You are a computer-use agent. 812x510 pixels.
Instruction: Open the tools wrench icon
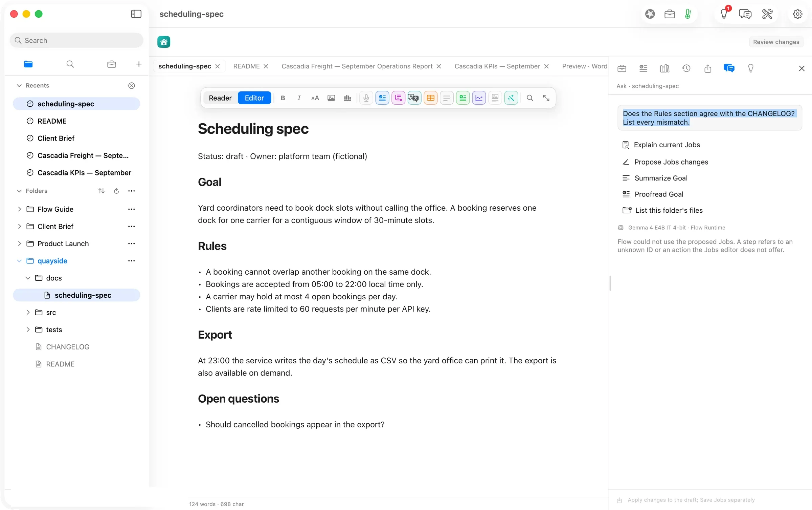[x=767, y=14]
